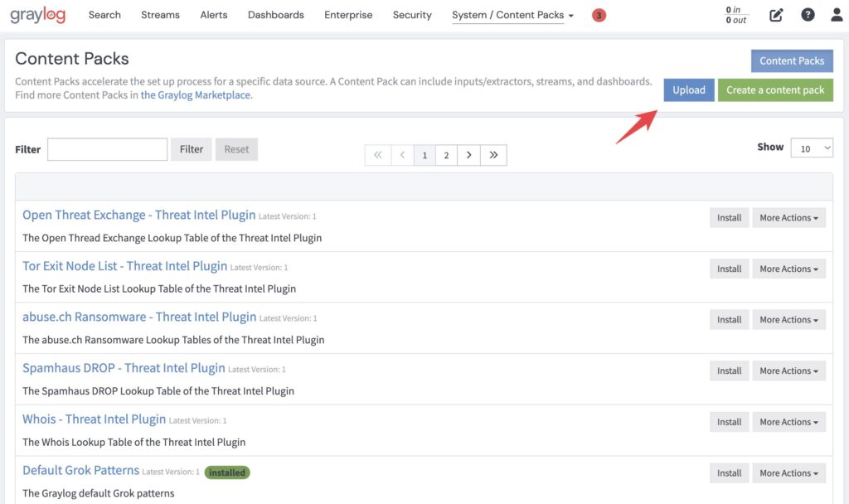Select pagination page 1
This screenshot has height=504, width=849.
pyautogui.click(x=424, y=155)
